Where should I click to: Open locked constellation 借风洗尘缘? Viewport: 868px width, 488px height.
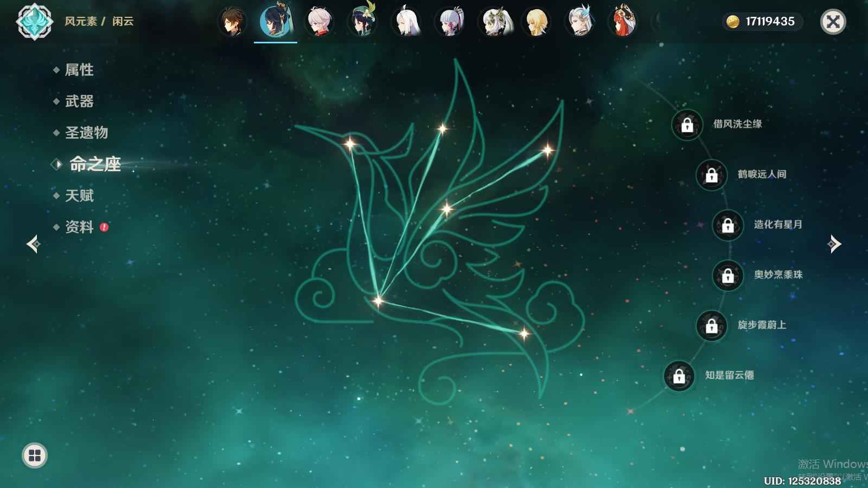point(687,125)
